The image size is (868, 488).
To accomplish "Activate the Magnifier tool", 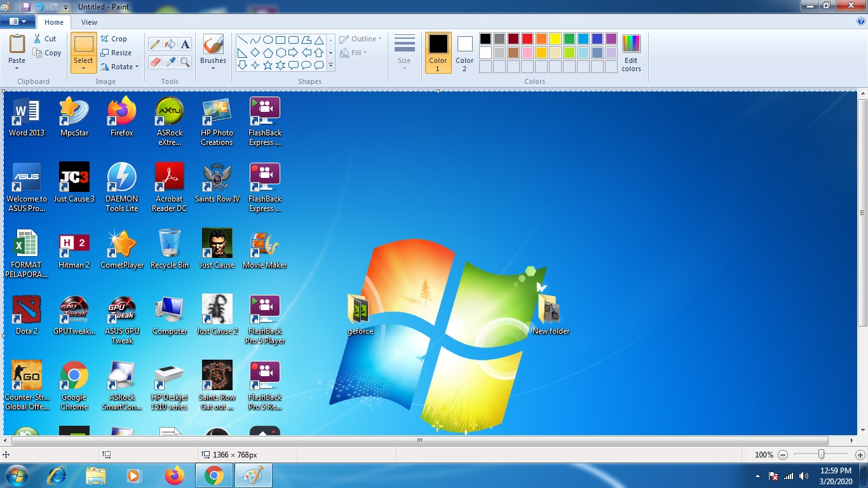I will (x=185, y=62).
